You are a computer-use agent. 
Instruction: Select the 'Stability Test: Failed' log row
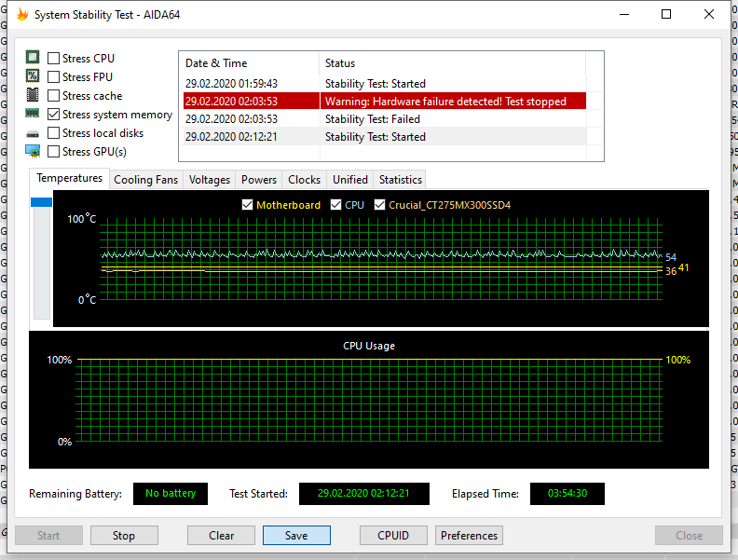coord(385,119)
